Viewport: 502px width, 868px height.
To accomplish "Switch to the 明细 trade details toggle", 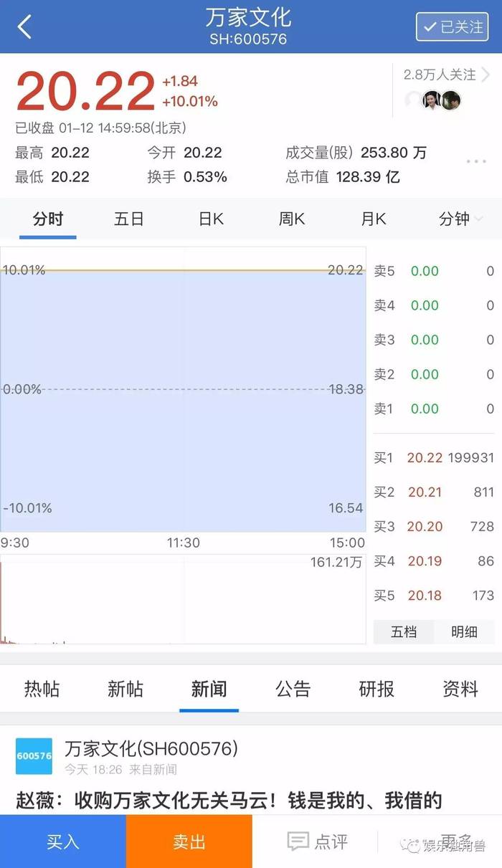I will tap(464, 632).
